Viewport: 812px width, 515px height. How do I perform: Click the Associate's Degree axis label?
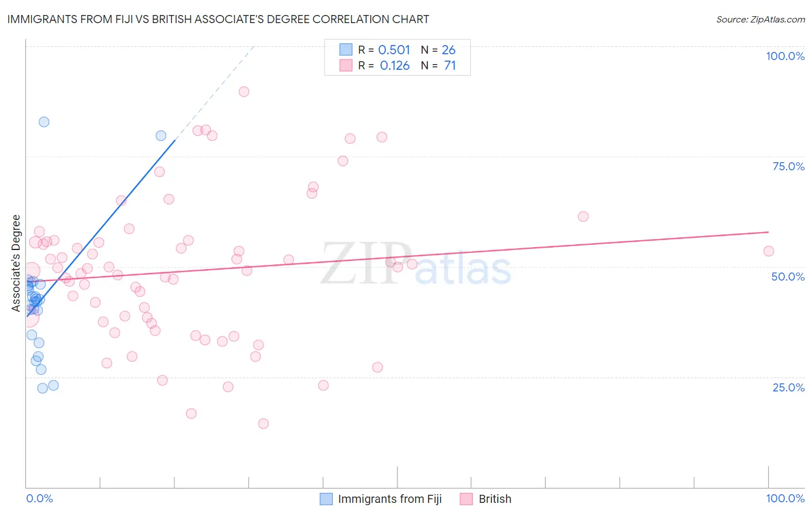16,263
